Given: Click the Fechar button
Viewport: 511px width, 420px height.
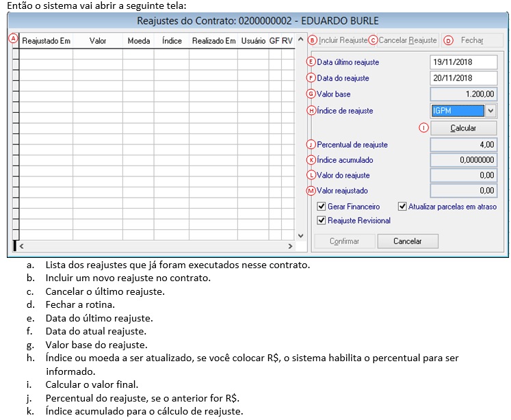Looking at the screenshot, I should point(471,40).
